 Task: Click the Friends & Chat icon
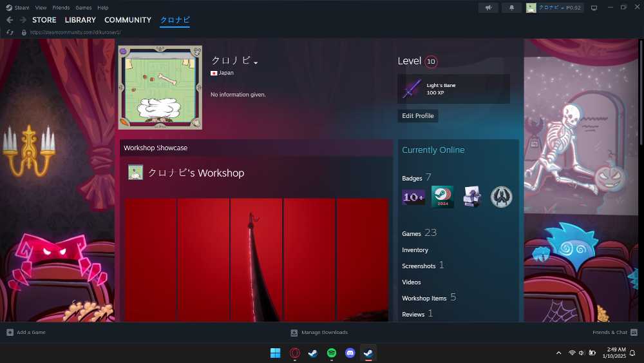[x=634, y=333]
